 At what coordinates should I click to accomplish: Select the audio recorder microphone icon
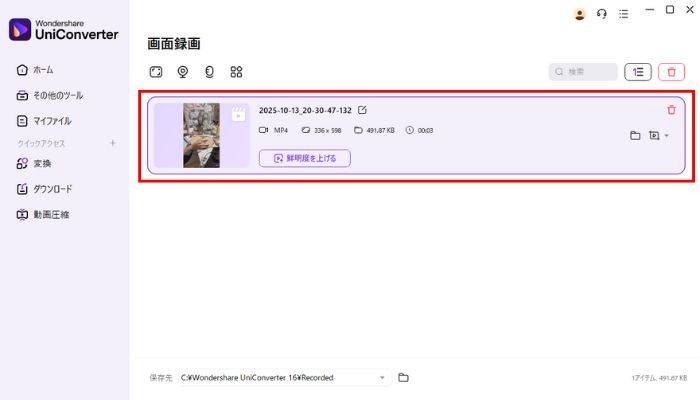pos(209,72)
